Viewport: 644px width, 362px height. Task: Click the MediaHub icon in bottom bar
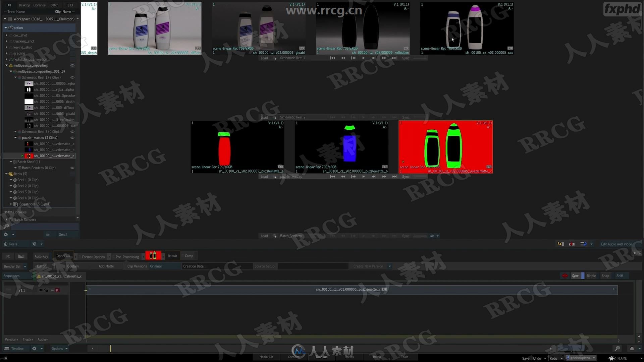tap(266, 357)
